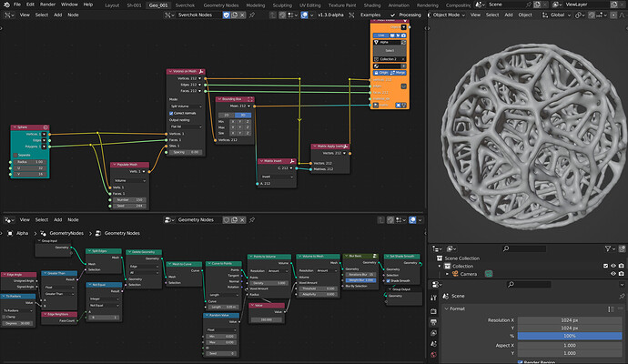This screenshot has height=364, width=628.
Task: Click the pin icon in the Sverchok editor header
Action: click(252, 15)
